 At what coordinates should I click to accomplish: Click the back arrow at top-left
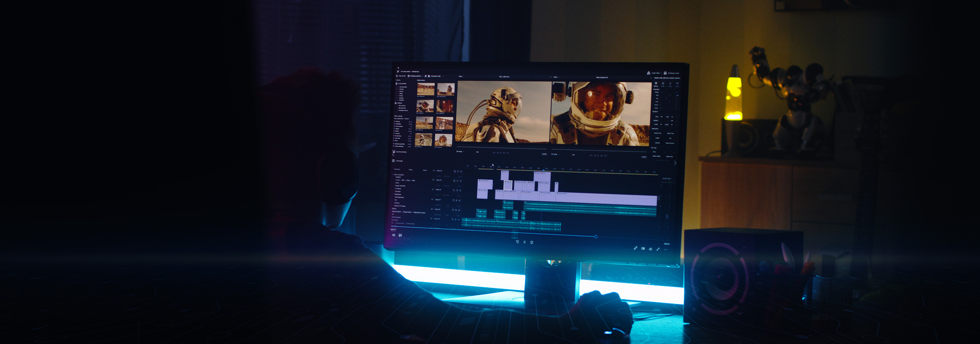[x=398, y=68]
